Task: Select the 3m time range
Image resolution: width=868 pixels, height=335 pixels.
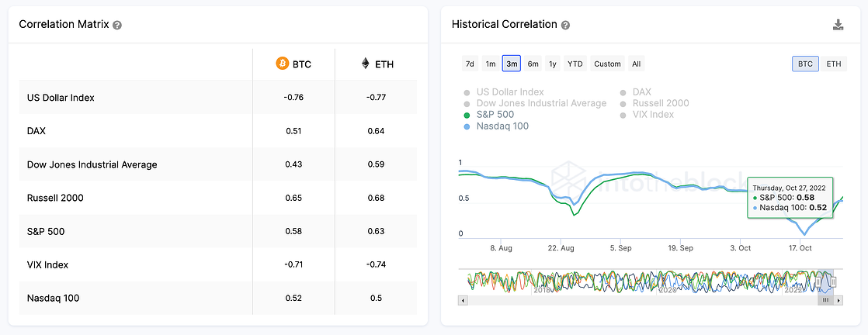Action: tap(512, 64)
